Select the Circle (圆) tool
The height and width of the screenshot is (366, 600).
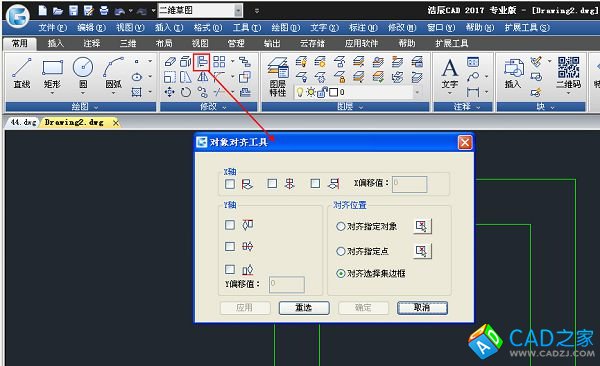click(83, 73)
